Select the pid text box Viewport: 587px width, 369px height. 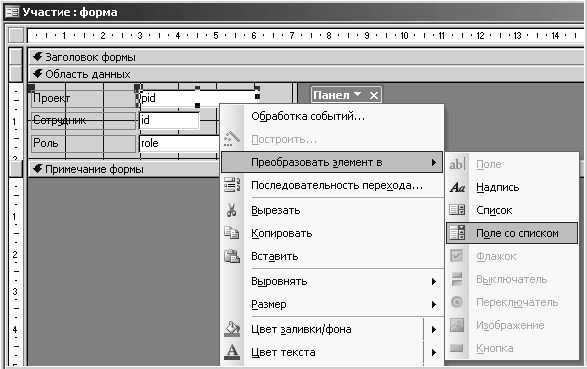(x=197, y=98)
